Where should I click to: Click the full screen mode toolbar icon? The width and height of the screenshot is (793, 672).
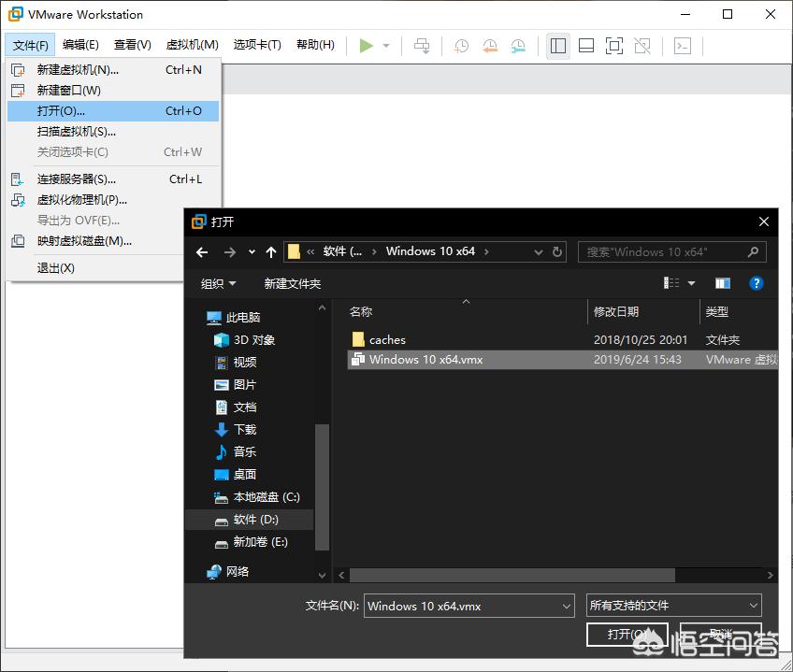(614, 46)
